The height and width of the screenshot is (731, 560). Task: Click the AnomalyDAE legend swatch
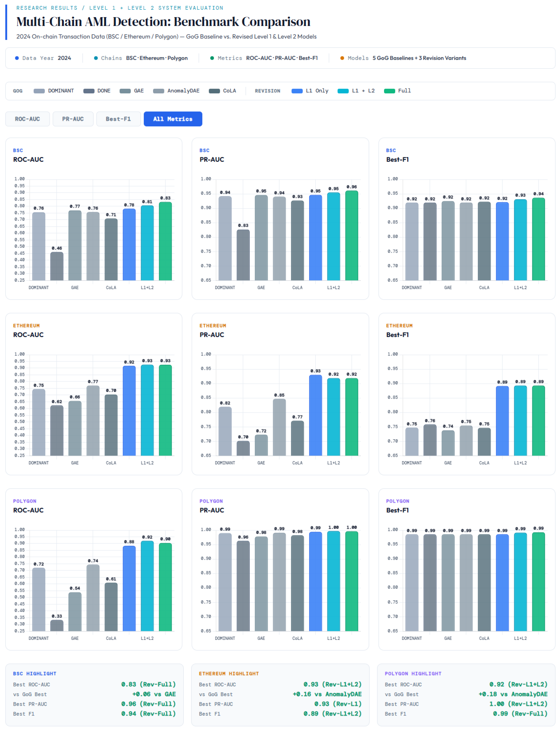(158, 91)
